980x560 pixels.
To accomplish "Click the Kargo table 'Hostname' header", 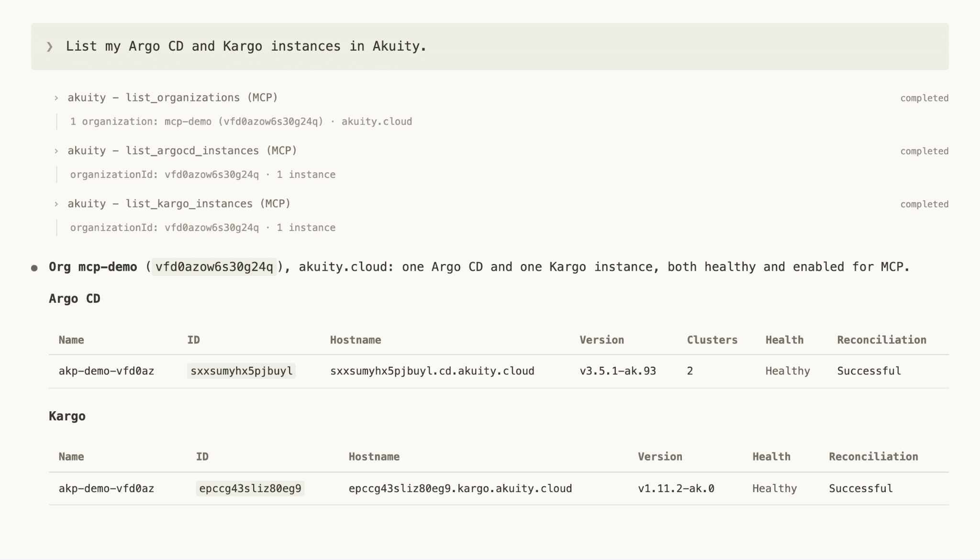I will click(374, 457).
